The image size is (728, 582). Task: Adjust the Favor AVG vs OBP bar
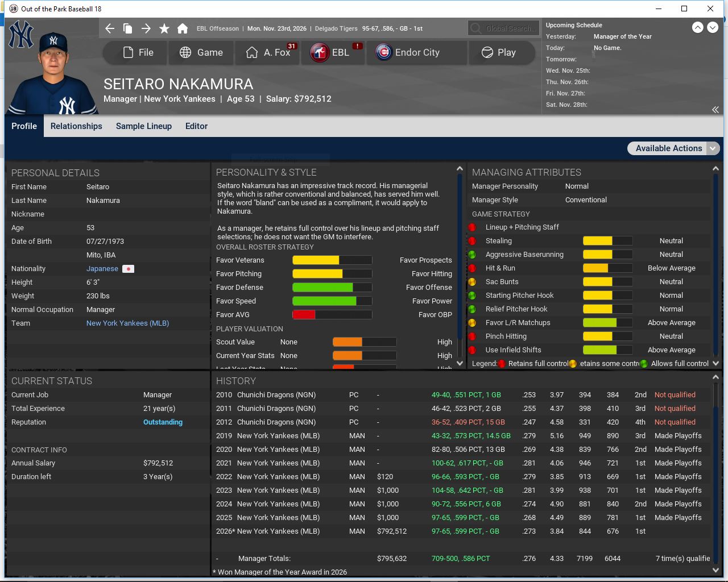pyautogui.click(x=332, y=315)
